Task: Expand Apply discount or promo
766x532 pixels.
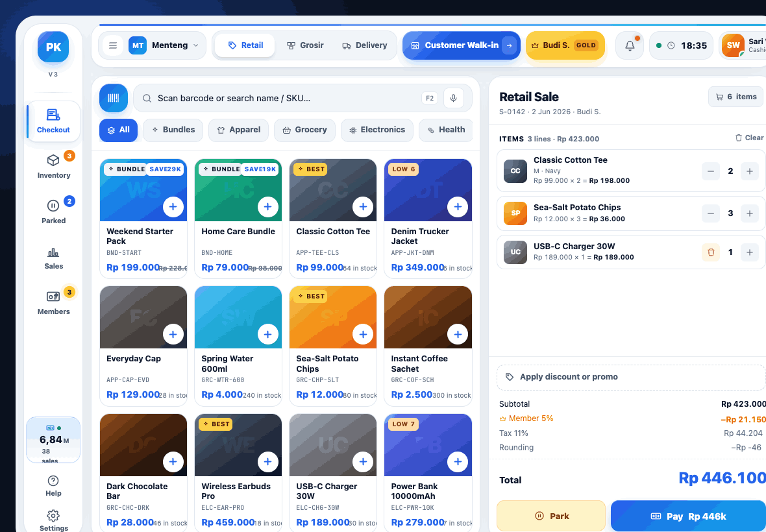Action: point(631,377)
